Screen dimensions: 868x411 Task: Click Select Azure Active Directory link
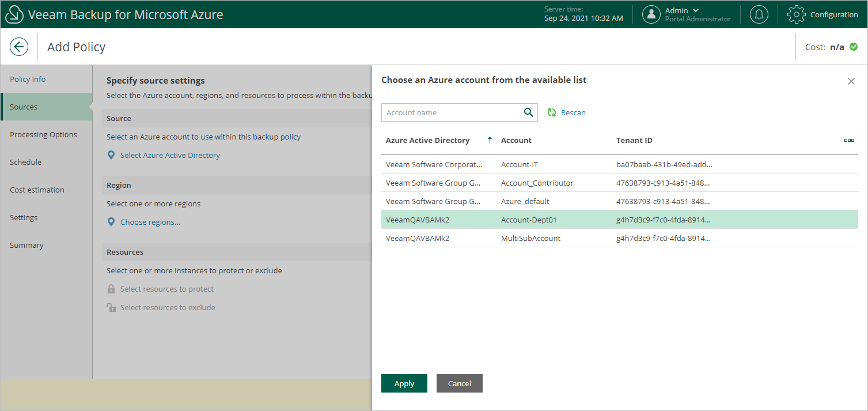[170, 155]
